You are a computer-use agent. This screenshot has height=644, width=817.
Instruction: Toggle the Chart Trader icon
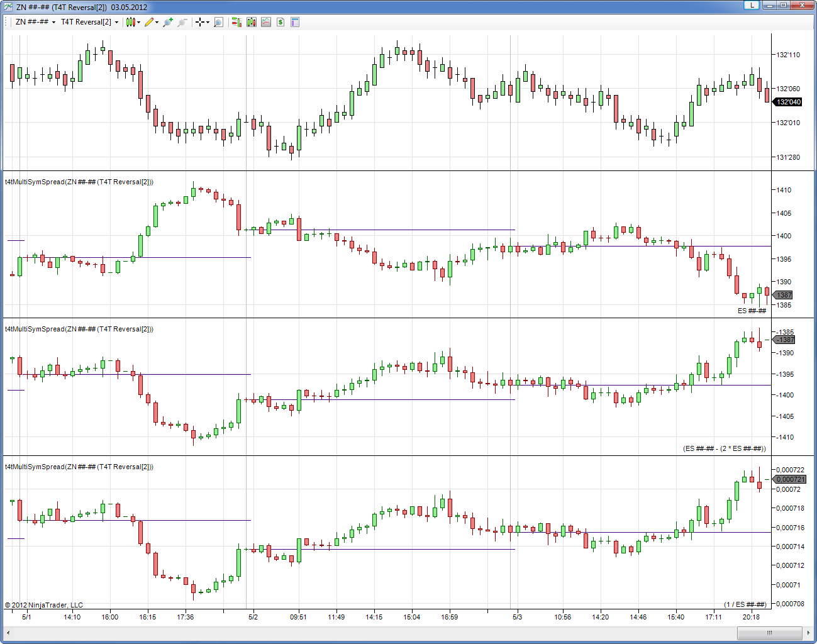tap(236, 22)
